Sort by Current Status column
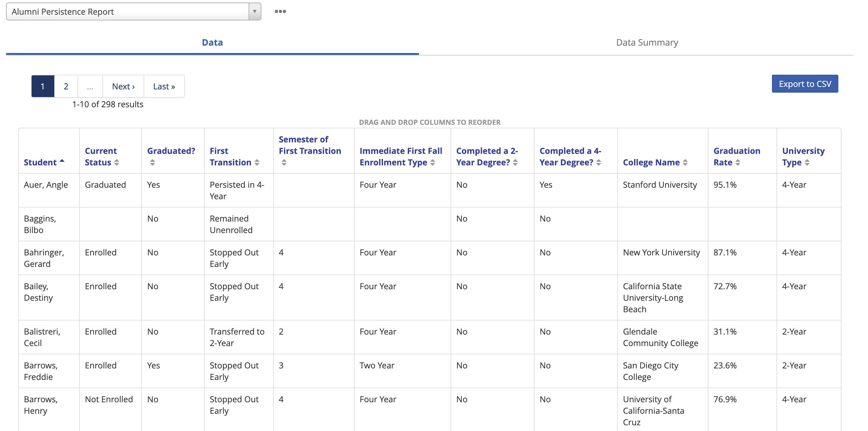 point(116,163)
